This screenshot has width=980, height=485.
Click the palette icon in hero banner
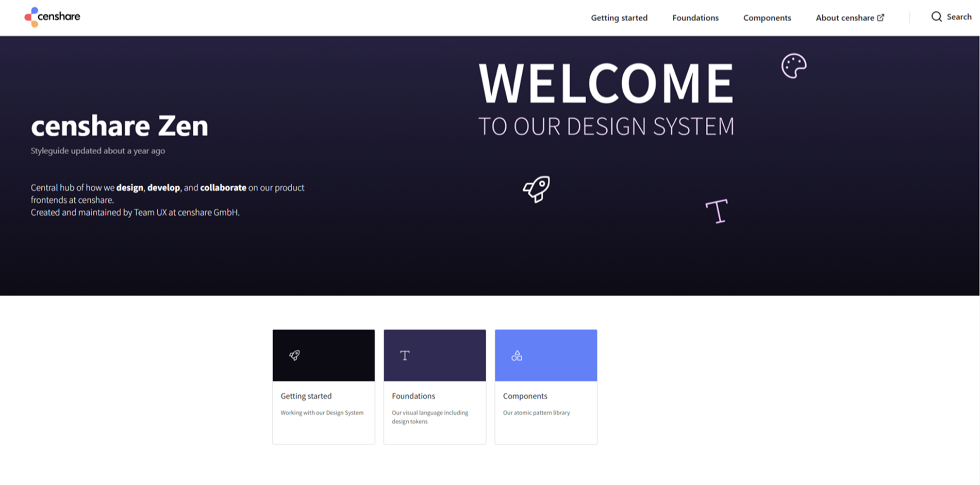pyautogui.click(x=794, y=66)
